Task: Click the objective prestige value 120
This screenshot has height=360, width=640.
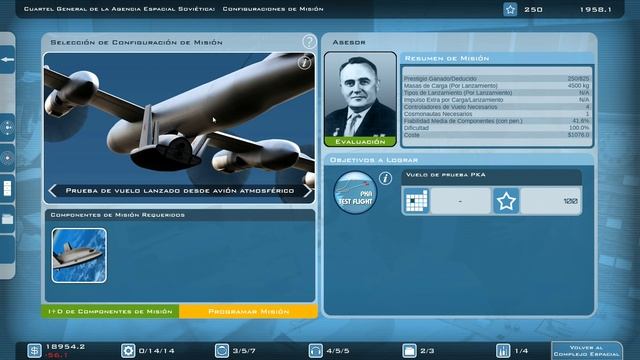Action: click(x=571, y=201)
